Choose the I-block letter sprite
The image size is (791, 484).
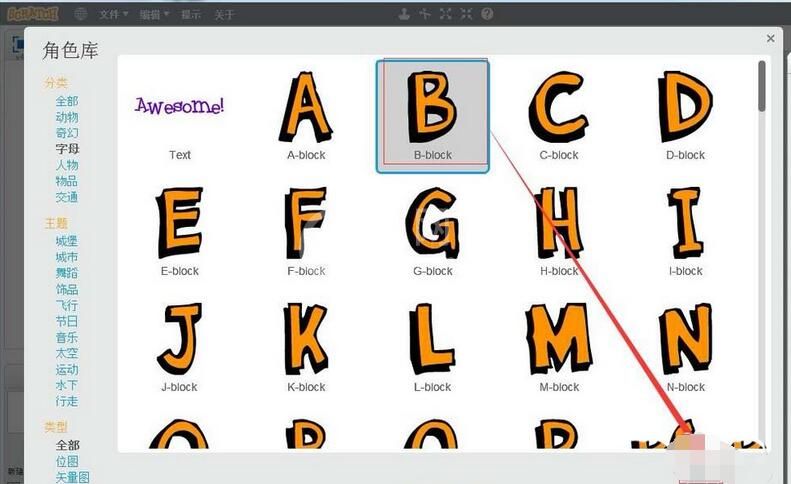tap(685, 232)
